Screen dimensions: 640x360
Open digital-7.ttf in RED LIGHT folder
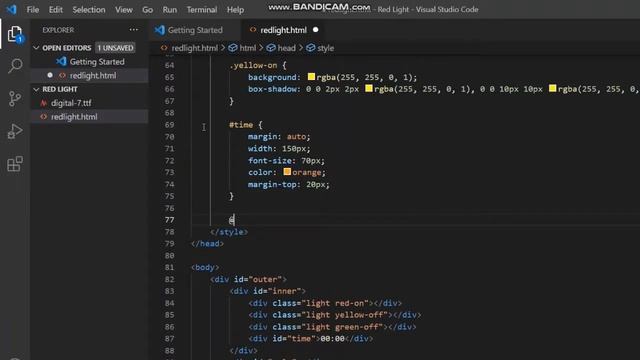71,103
